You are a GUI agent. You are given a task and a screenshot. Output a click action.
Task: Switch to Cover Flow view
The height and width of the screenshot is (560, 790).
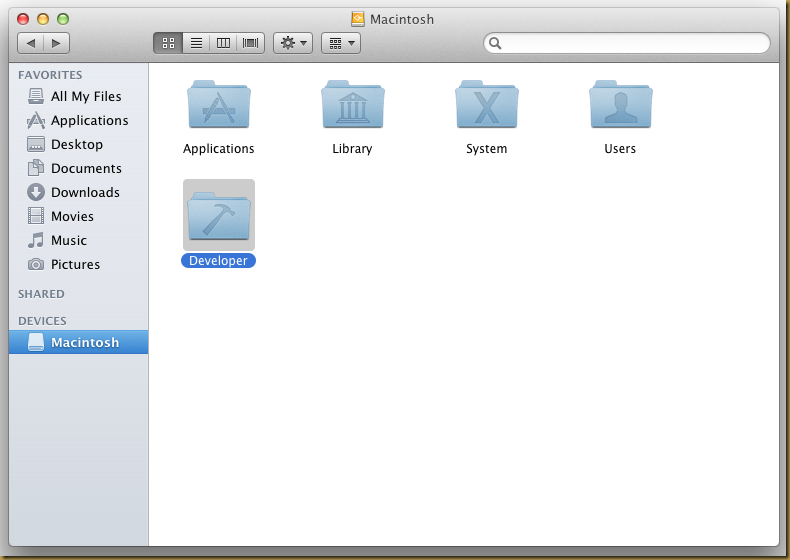click(x=250, y=43)
